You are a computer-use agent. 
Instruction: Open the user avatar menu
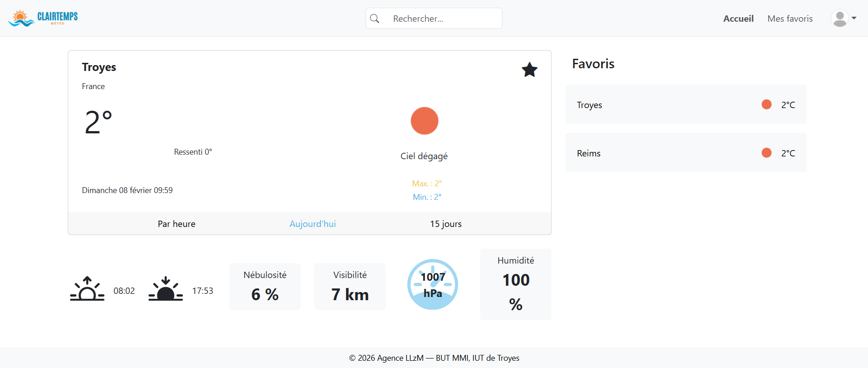tap(840, 19)
